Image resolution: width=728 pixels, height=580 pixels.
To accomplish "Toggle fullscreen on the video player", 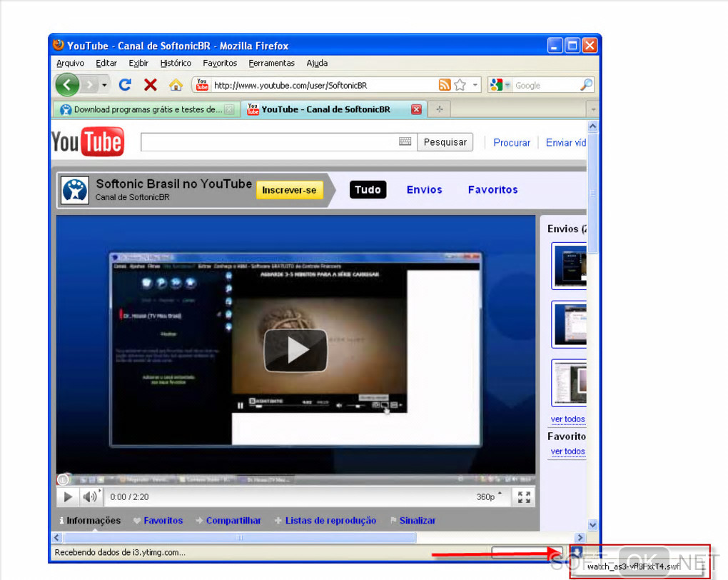I will pos(524,497).
